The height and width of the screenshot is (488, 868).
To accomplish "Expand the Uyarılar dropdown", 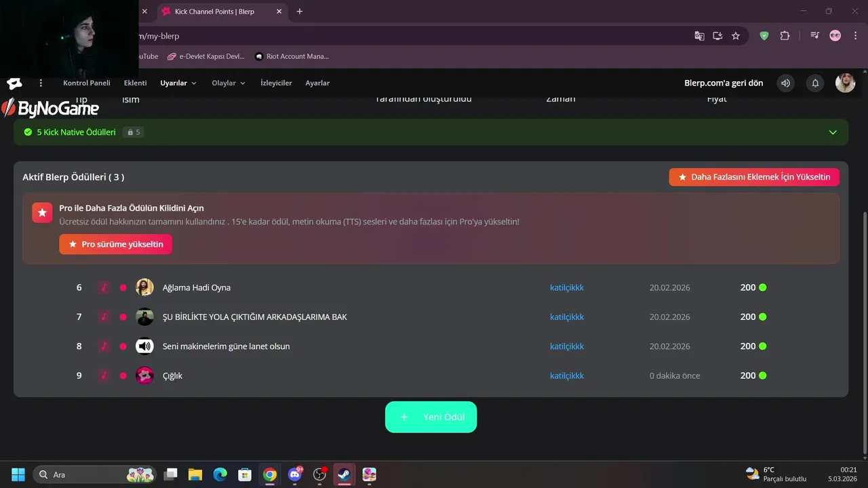I will [x=178, y=83].
